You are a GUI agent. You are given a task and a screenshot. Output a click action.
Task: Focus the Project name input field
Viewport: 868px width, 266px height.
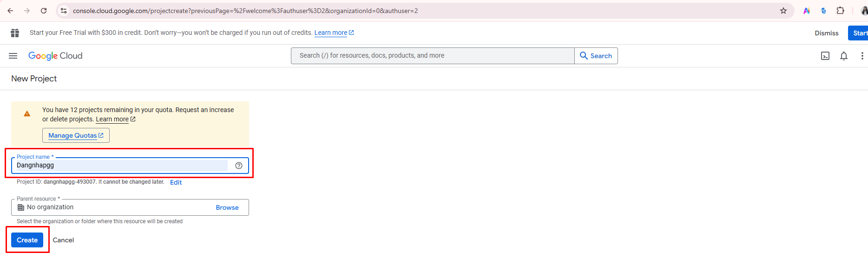tap(121, 166)
